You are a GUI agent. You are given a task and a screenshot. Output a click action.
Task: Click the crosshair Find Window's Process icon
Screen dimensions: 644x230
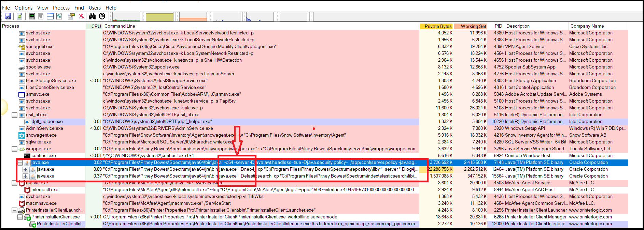pyautogui.click(x=102, y=16)
